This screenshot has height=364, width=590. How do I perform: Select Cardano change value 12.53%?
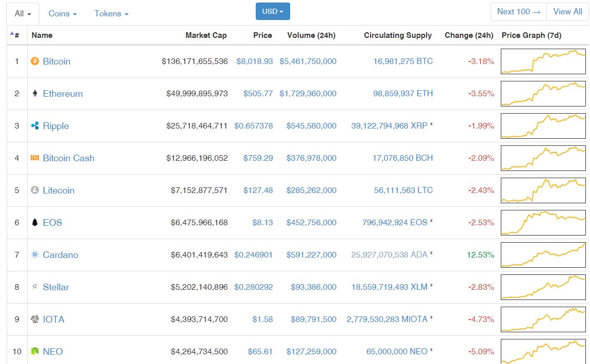pyautogui.click(x=480, y=254)
